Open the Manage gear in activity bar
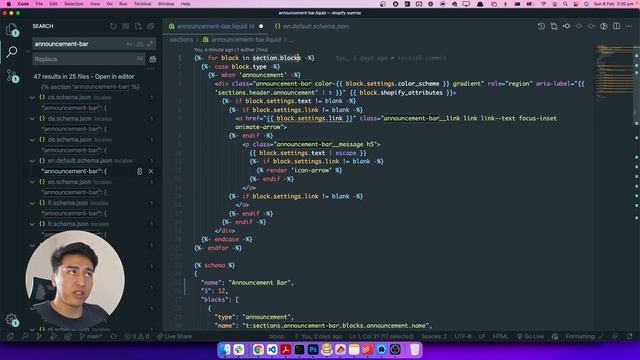The height and width of the screenshot is (360, 640). 12,320
